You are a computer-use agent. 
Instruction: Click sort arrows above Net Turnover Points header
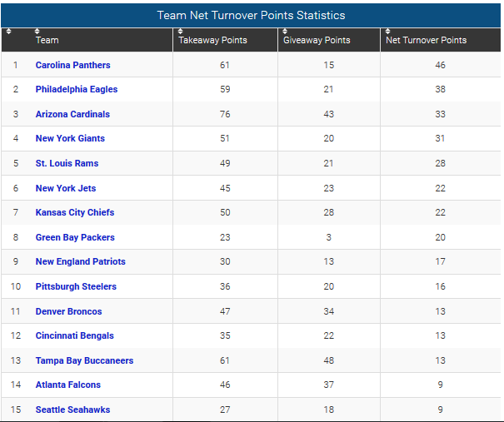tap(387, 31)
